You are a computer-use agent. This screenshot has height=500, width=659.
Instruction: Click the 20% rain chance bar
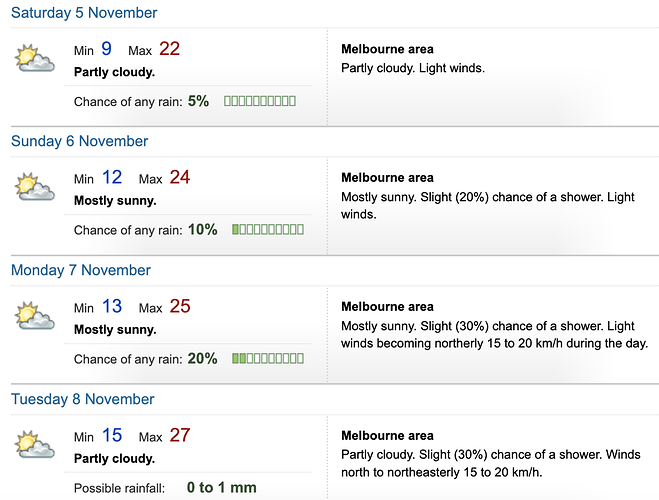[268, 358]
